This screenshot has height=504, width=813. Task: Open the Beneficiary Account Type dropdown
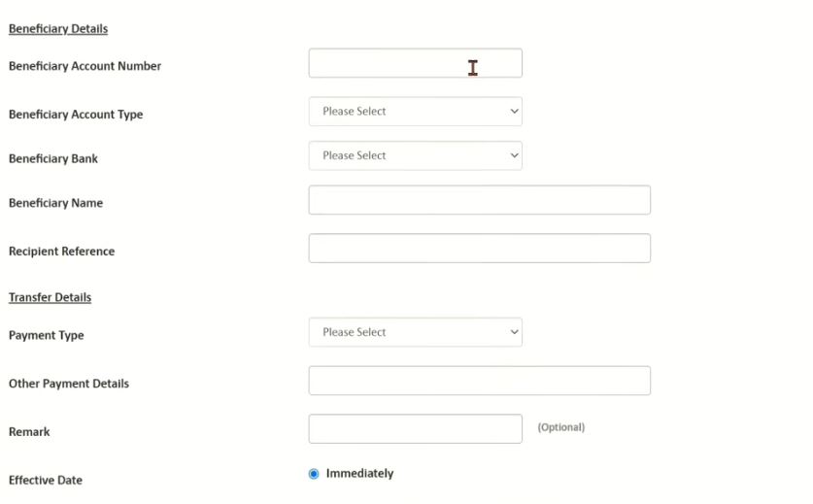(415, 112)
